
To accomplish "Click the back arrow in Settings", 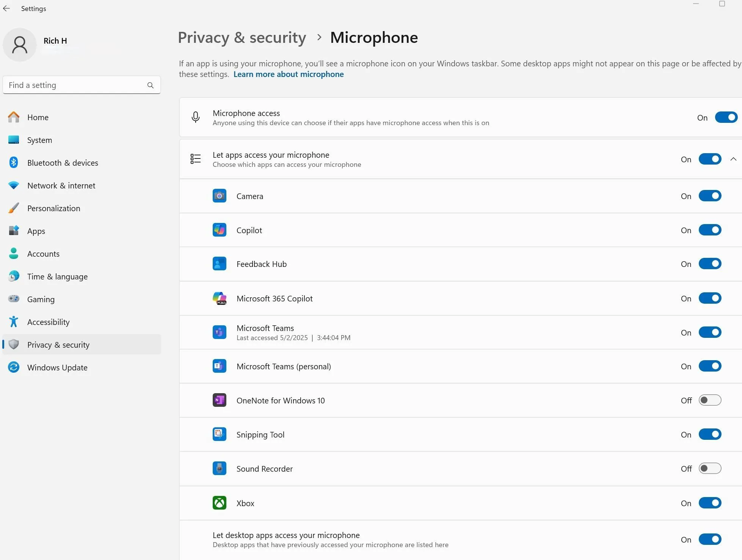I will (x=6, y=8).
